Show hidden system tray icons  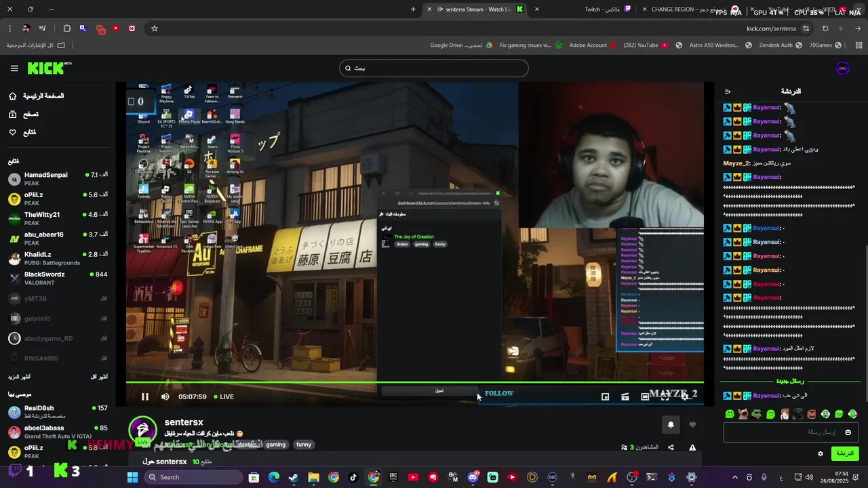click(x=734, y=477)
